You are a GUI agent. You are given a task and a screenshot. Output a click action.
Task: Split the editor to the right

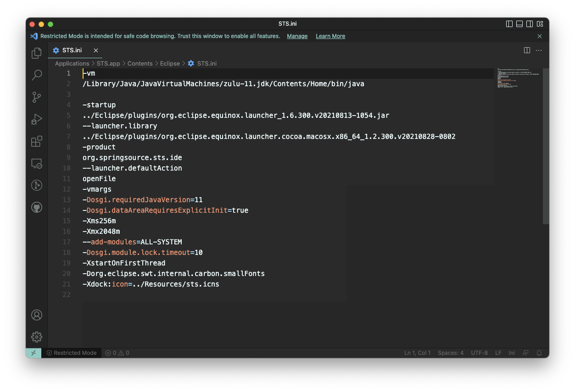coord(527,50)
